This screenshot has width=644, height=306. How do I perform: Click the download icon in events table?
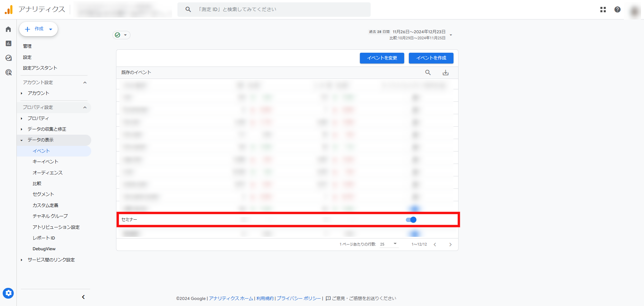(445, 73)
